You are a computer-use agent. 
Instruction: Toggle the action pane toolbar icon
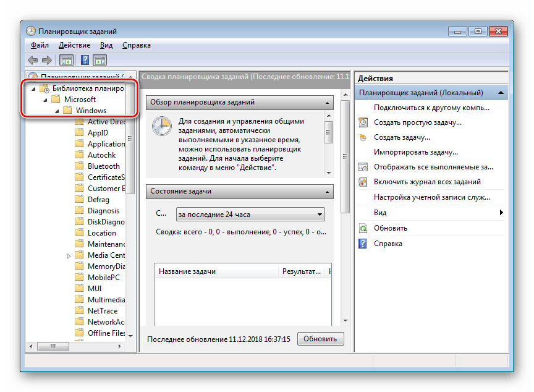pyautogui.click(x=100, y=60)
